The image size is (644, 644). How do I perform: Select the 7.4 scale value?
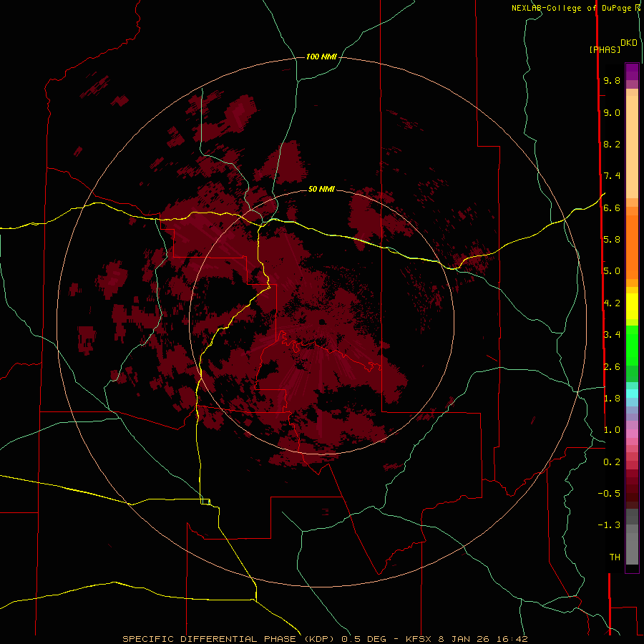pos(612,176)
